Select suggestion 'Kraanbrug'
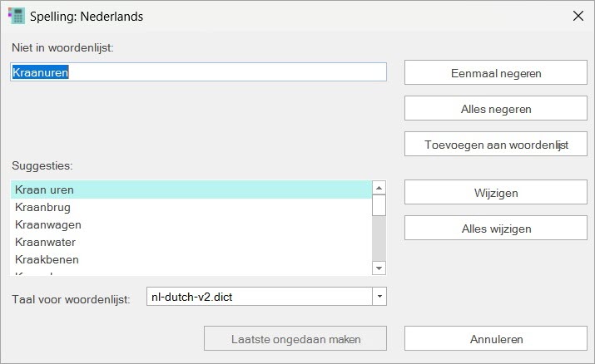This screenshot has width=595, height=364. [x=191, y=207]
